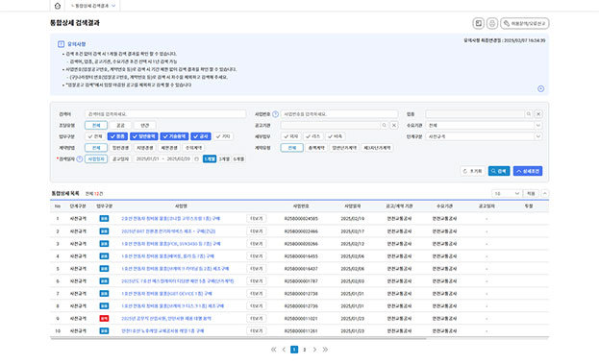The image size is (599, 364).
Task: Open the calendar icon beside the date range
Action: coord(197,159)
